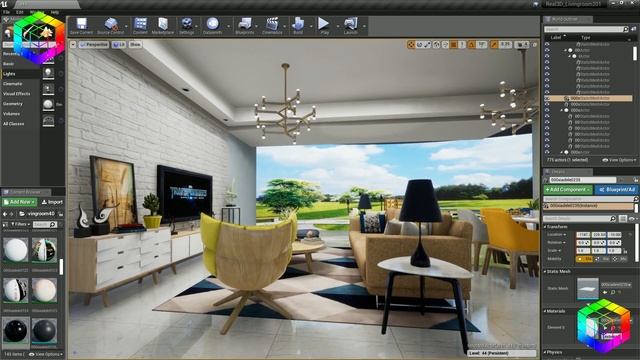640x360 pixels.
Task: Open the viewport options dropdown arrow
Action: [x=73, y=44]
